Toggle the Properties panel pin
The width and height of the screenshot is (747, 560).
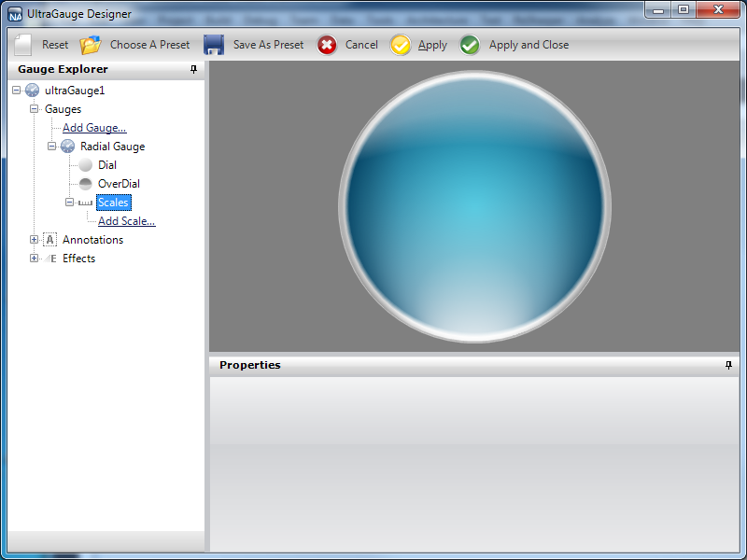(728, 365)
